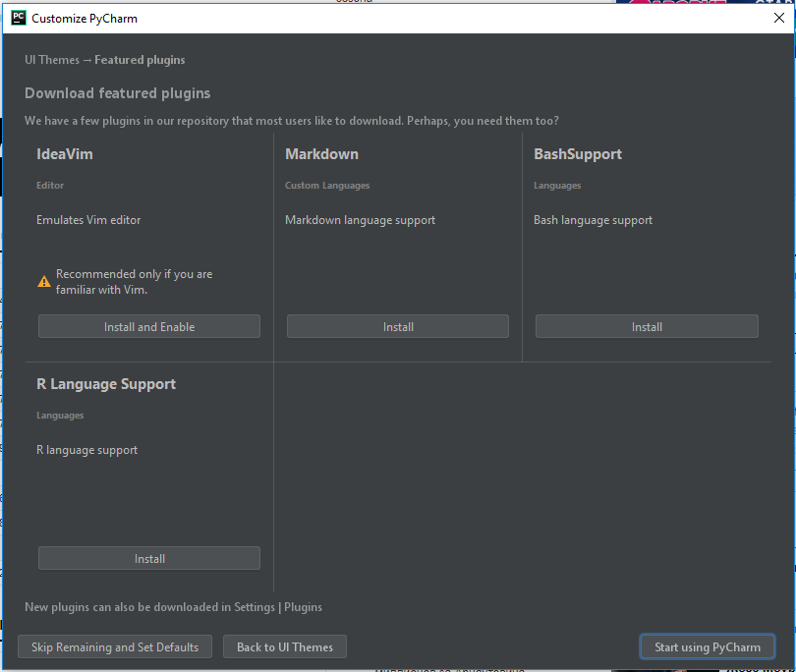Click the UI Themes breadcrumb step
This screenshot has width=796, height=672.
click(52, 60)
